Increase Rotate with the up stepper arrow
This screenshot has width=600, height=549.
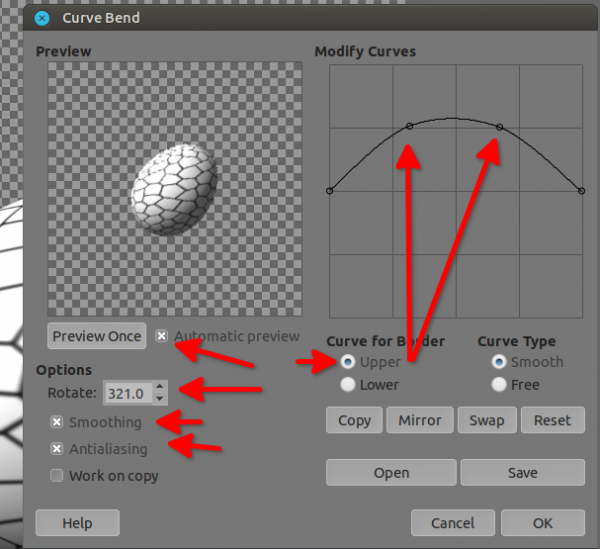tap(160, 386)
